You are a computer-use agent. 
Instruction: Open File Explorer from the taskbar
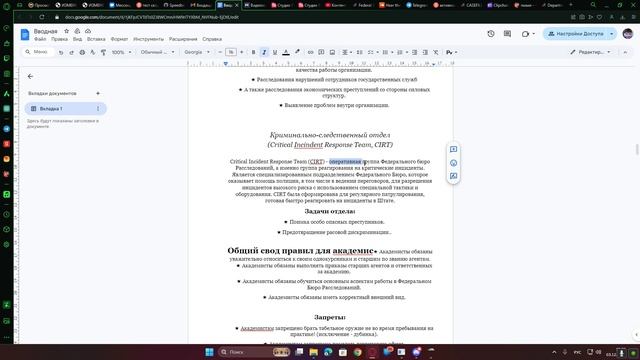point(313,352)
